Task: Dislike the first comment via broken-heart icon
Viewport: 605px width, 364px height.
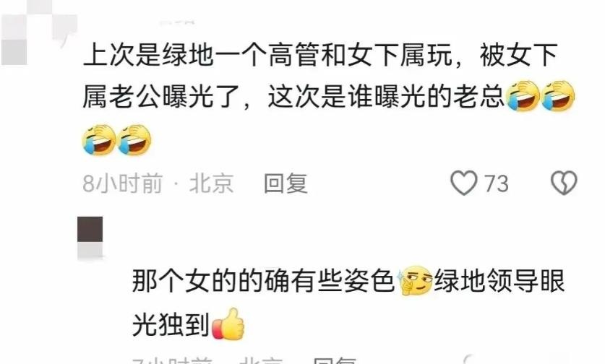Action: tap(564, 183)
